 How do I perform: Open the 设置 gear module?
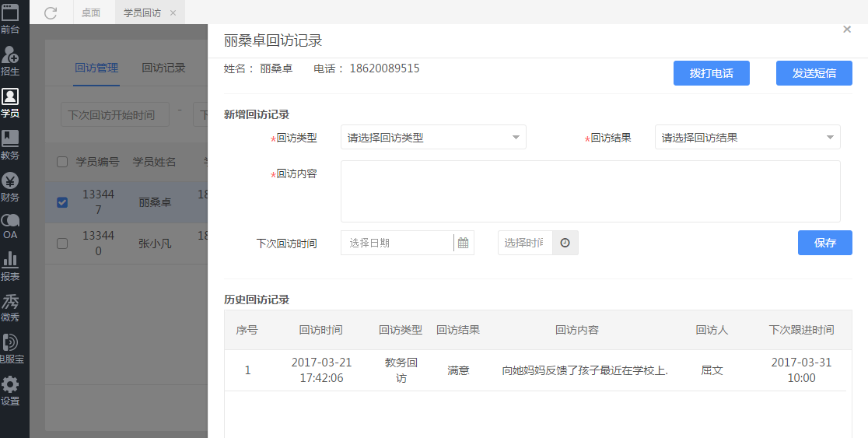coord(10,391)
